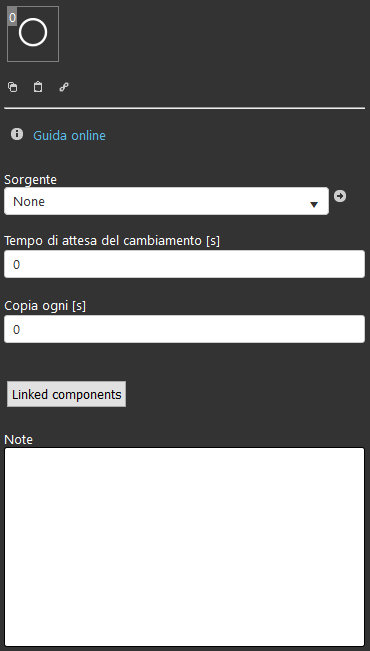
Task: Focus the Tempo di attesa del cambiamento field
Action: (x=184, y=264)
